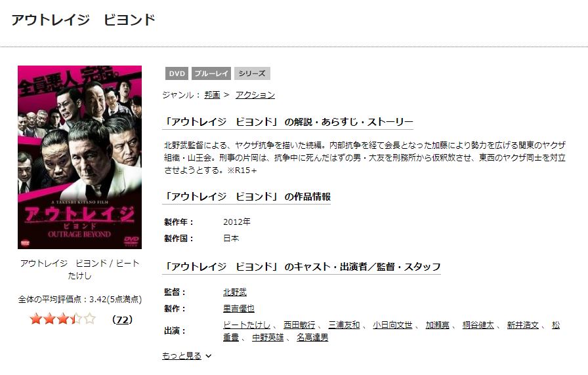Open cast member 加瀬亮 link

[437, 325]
